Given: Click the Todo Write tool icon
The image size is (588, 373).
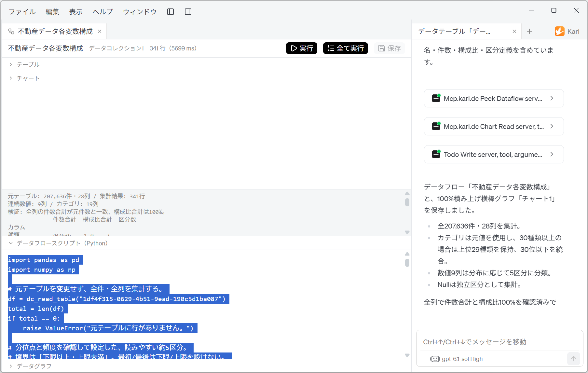Looking at the screenshot, I should click(436, 154).
